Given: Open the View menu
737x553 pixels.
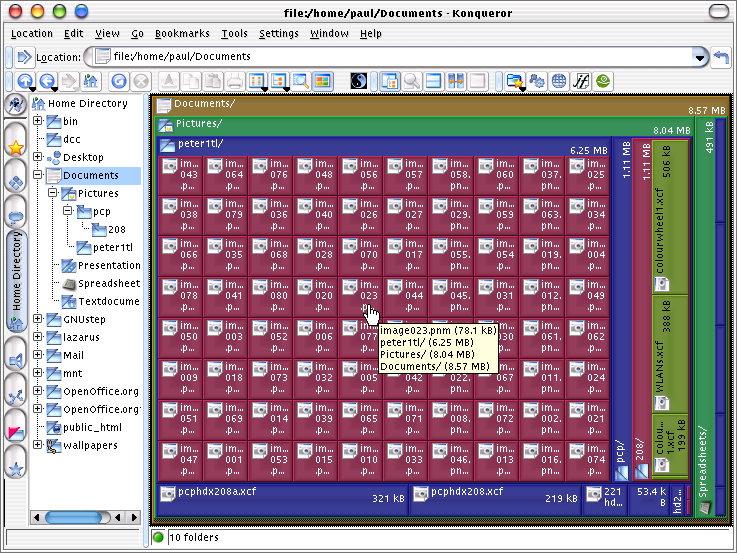Looking at the screenshot, I should [107, 33].
